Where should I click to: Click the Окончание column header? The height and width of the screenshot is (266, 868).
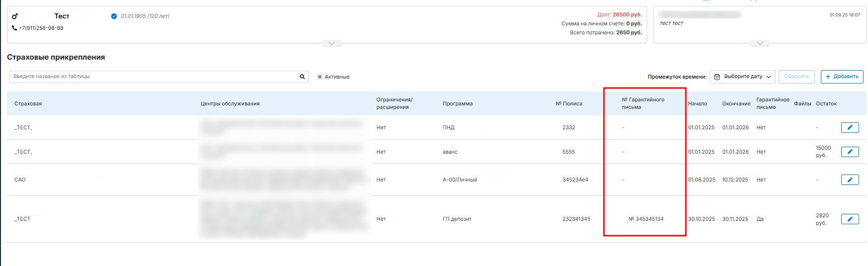pyautogui.click(x=736, y=104)
